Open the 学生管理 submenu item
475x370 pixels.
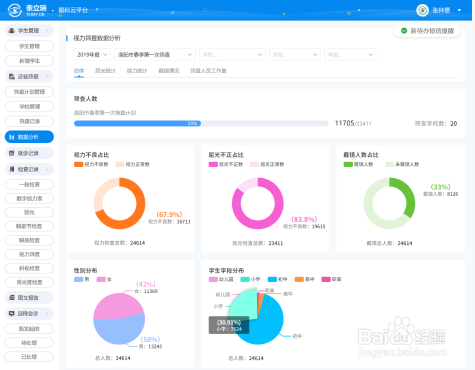click(29, 46)
